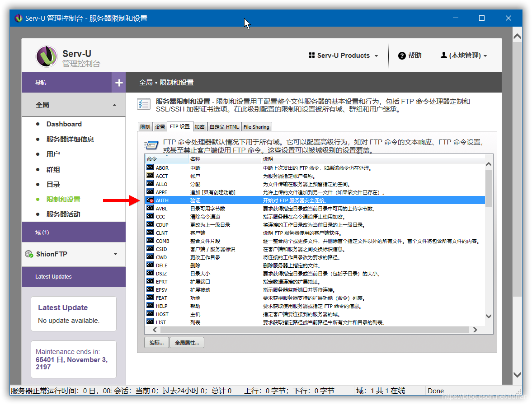The image size is (532, 405).
Task: Switch to the 限制 tab
Action: [x=145, y=127]
